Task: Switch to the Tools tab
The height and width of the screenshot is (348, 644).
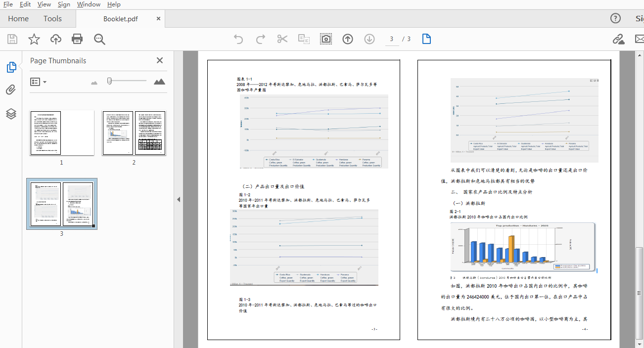Action: (52, 19)
